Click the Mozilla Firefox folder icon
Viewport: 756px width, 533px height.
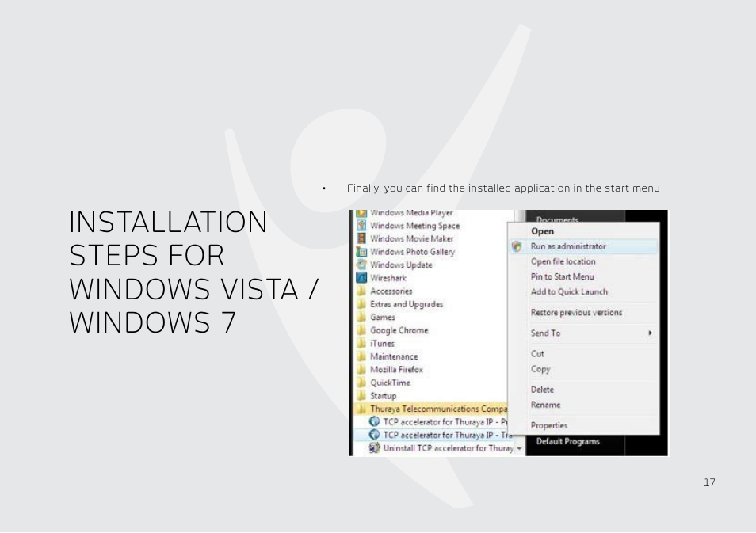361,369
